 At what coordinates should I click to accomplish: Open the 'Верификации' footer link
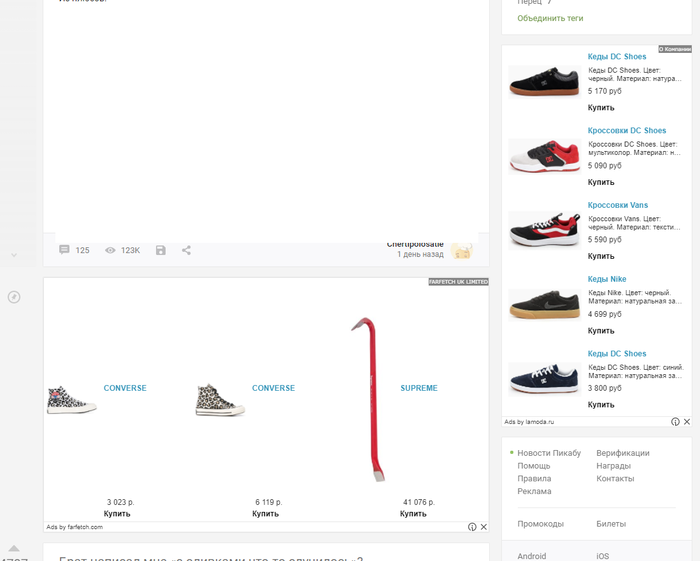coord(623,453)
